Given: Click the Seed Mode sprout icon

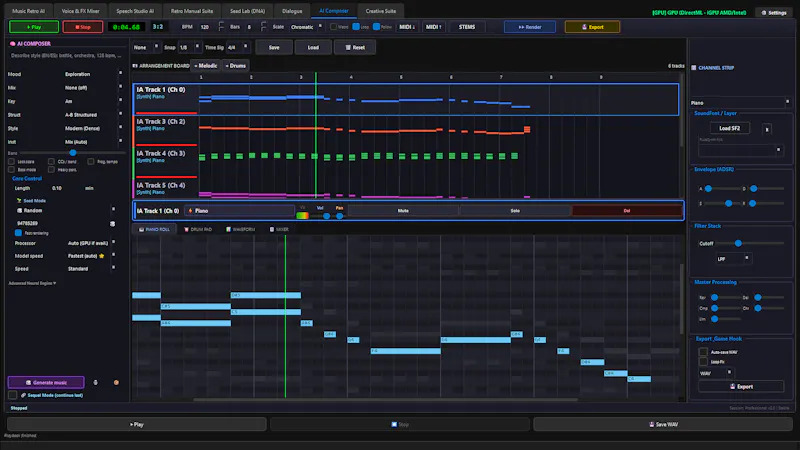Looking at the screenshot, I should (19, 201).
